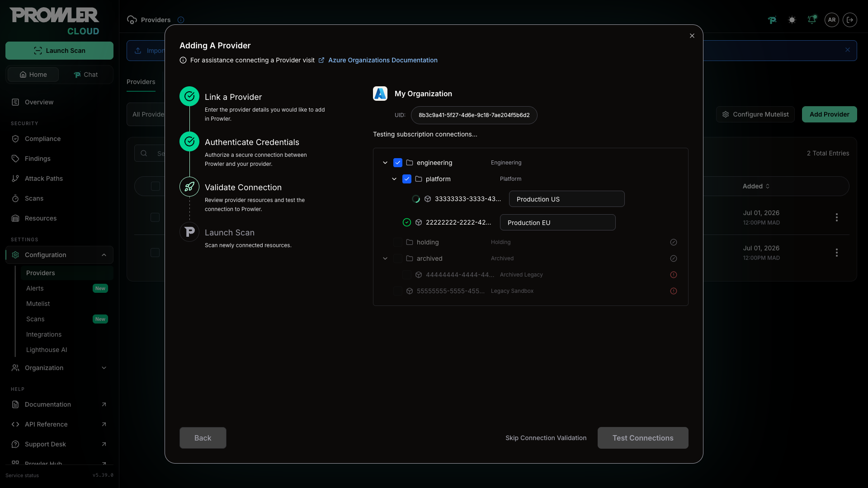Click the Providers info icon

181,20
